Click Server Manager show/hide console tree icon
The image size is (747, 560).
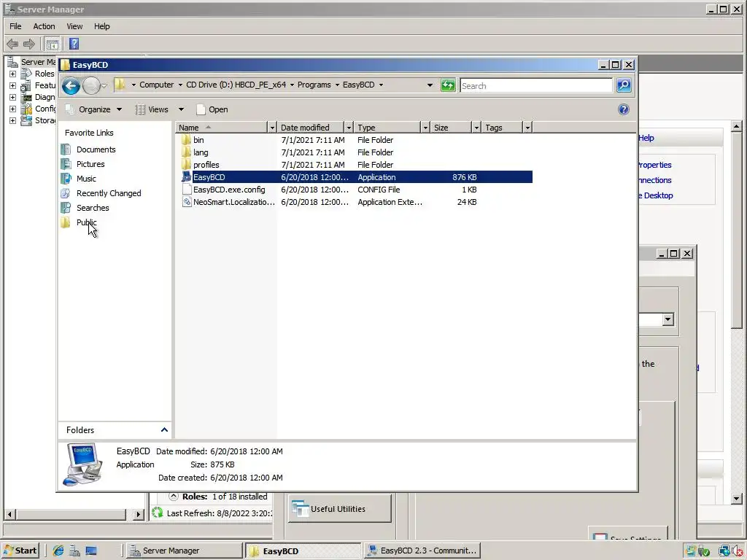pyautogui.click(x=52, y=44)
